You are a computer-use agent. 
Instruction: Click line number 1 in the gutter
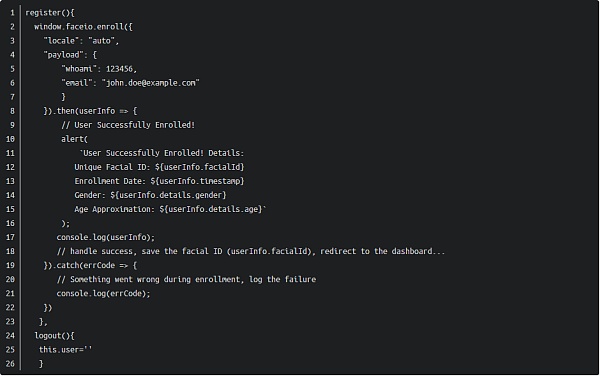click(13, 13)
